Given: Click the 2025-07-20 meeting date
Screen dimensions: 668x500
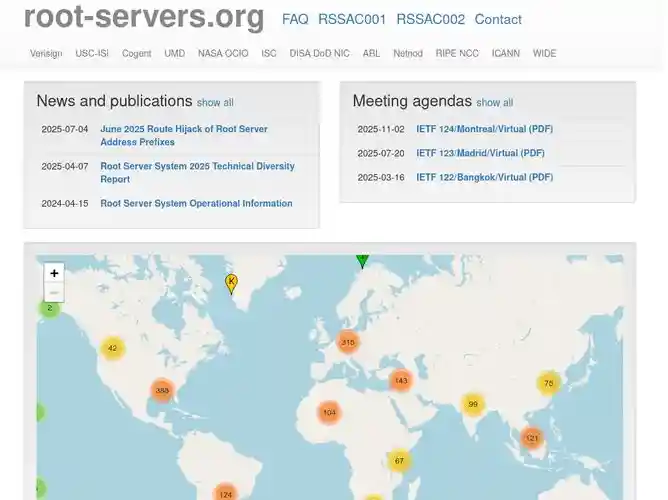Looking at the screenshot, I should 381,153.
